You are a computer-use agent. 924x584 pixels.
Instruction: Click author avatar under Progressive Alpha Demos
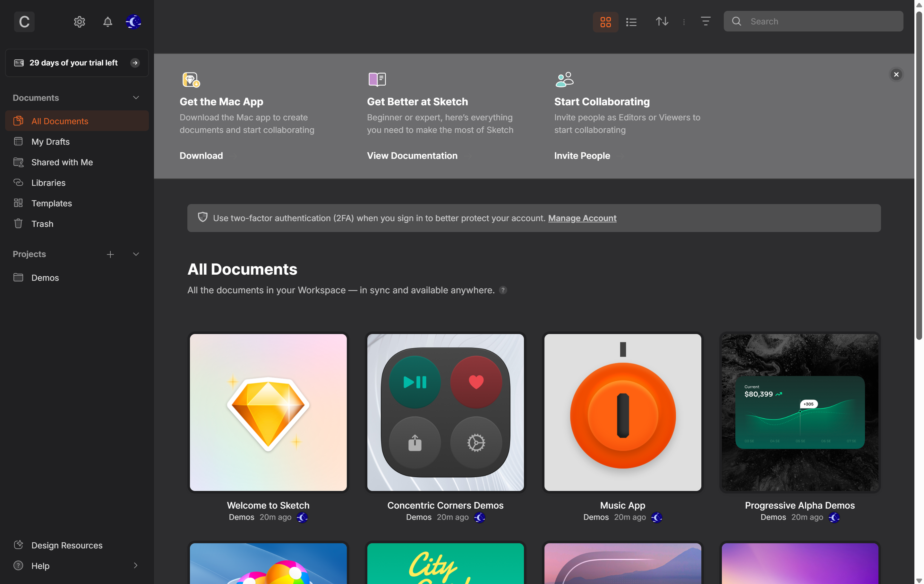(834, 517)
